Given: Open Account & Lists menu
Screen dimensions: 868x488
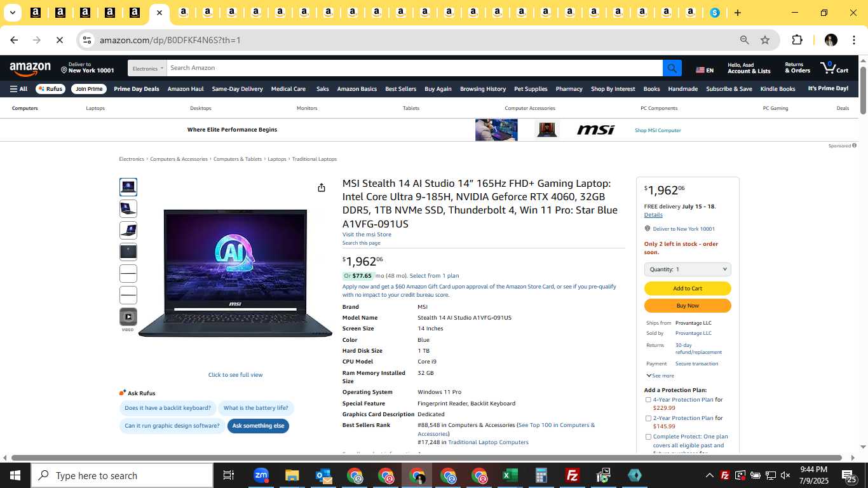Looking at the screenshot, I should 749,67.
